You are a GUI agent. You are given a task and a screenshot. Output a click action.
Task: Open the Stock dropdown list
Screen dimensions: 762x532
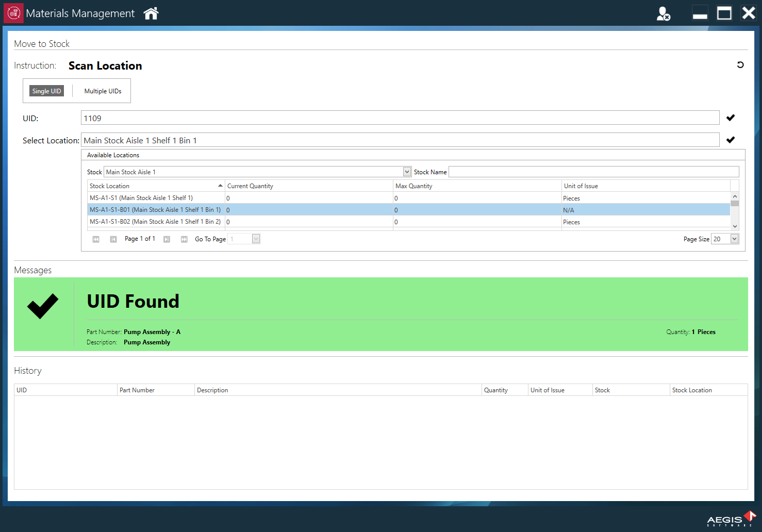point(407,172)
